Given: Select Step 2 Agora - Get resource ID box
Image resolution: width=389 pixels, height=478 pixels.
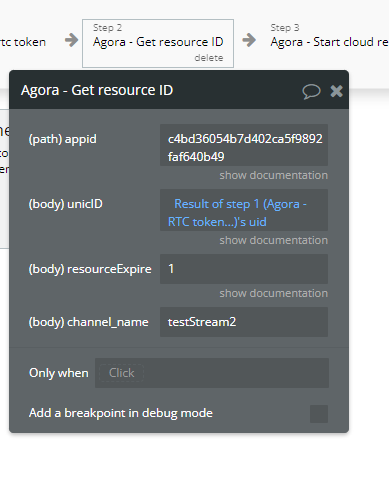Looking at the screenshot, I should [158, 43].
